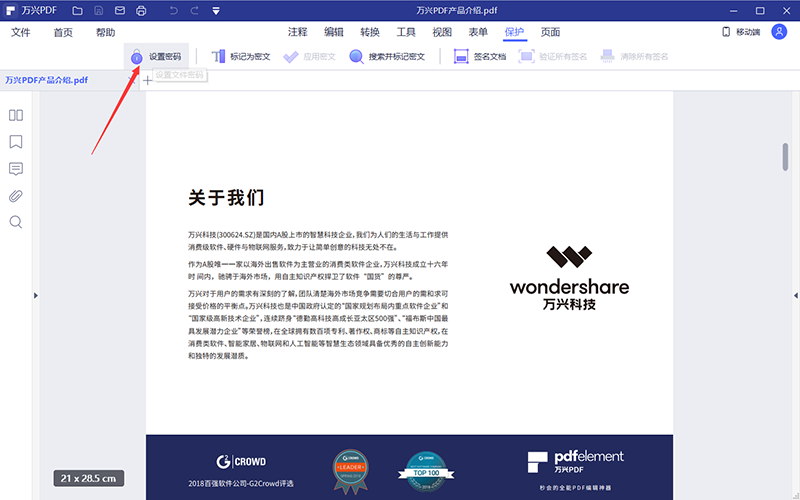Click 搜索并标记密文 magnifier tool
This screenshot has height=500, width=800.
(387, 57)
